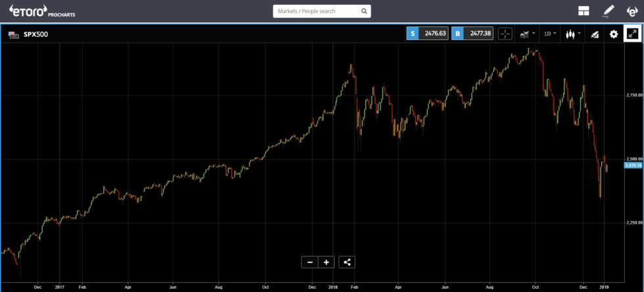
Task: Toggle the crosshair cursor tool
Action: coord(505,34)
